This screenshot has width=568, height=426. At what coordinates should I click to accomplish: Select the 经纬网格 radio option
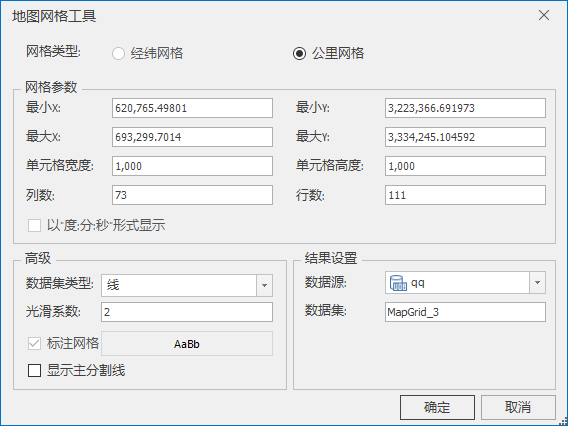(x=118, y=54)
